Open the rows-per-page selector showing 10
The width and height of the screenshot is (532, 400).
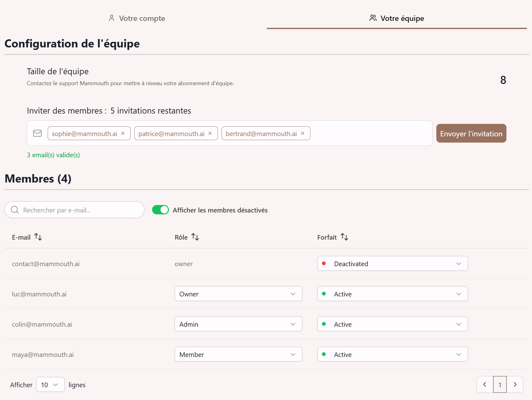click(50, 384)
